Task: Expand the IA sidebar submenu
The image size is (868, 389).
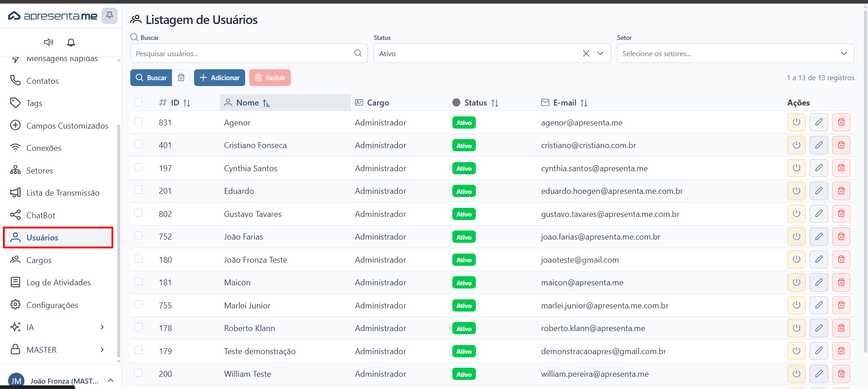Action: (102, 327)
